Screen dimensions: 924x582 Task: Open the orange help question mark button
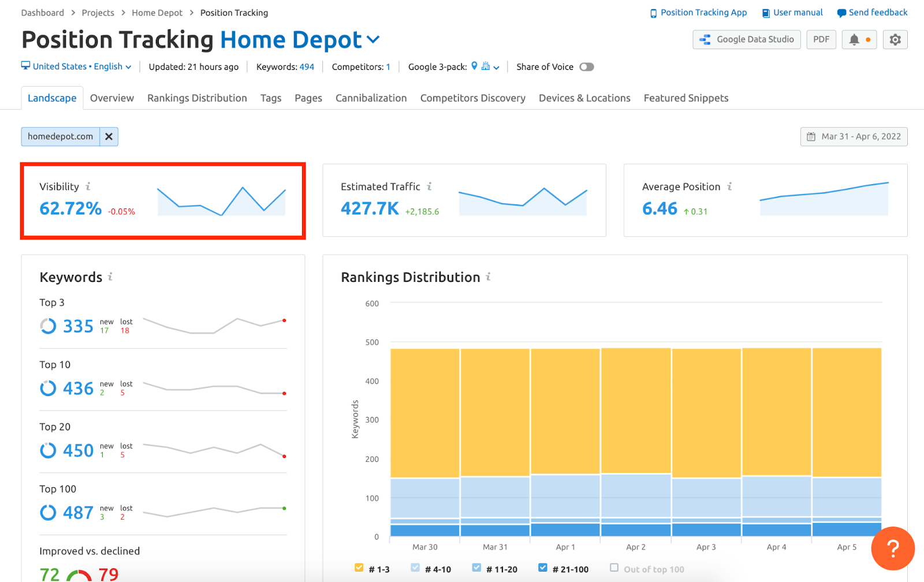pyautogui.click(x=893, y=548)
